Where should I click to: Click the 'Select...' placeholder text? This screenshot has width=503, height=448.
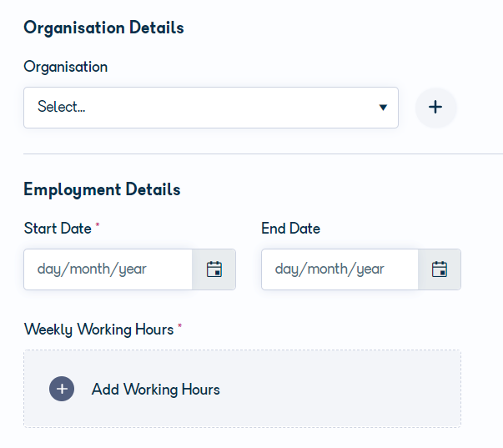click(61, 107)
